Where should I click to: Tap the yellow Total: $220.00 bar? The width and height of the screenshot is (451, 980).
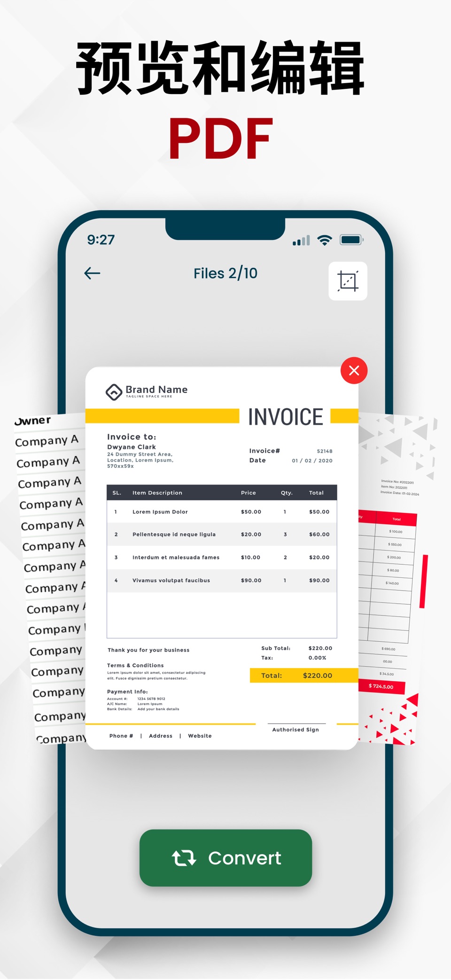coord(304,675)
